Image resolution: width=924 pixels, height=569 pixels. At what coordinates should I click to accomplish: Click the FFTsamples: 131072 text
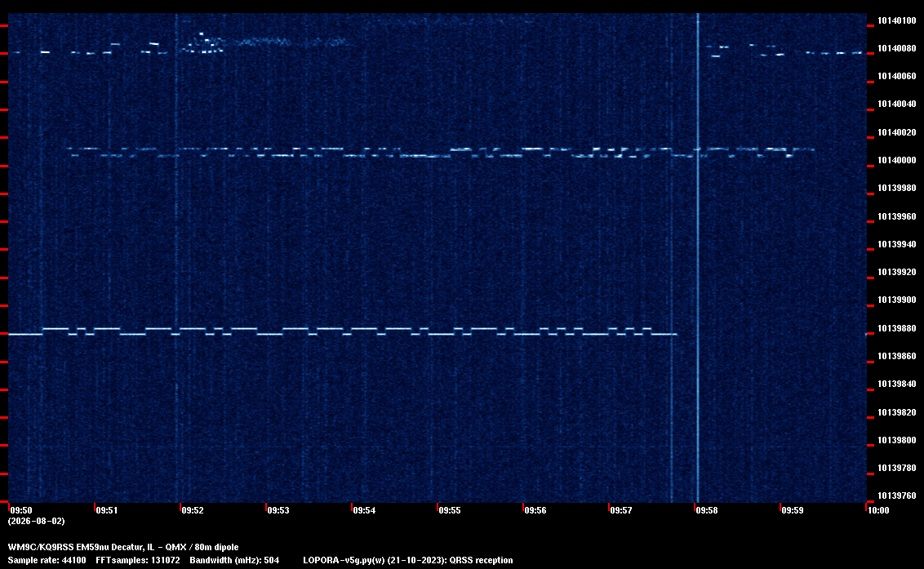(138, 560)
